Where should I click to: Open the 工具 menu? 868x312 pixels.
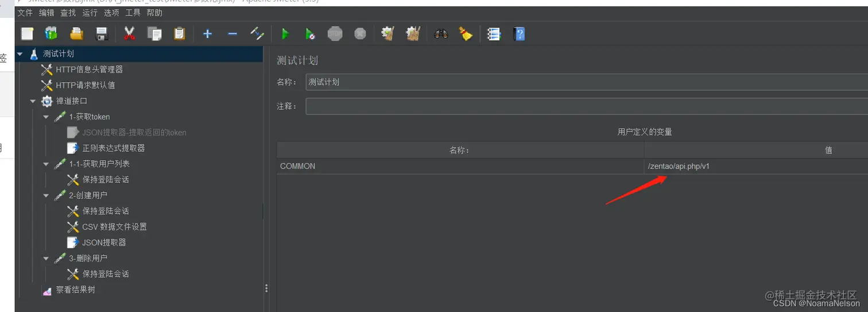[133, 13]
